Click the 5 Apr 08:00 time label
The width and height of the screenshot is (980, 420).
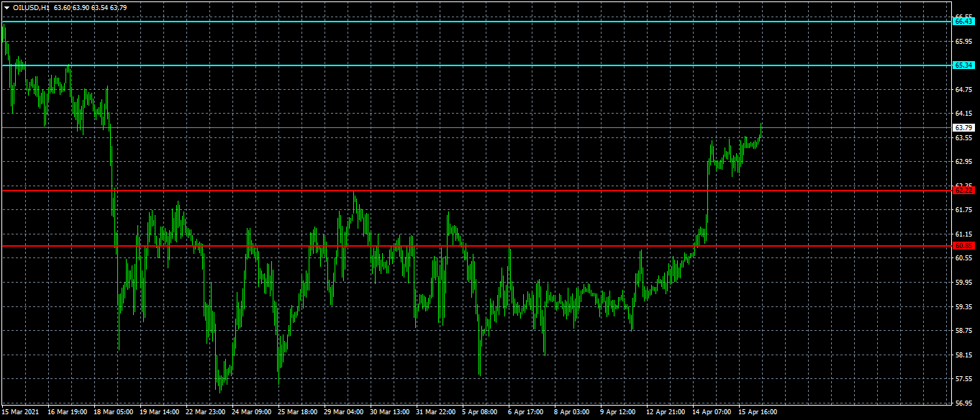pyautogui.click(x=480, y=412)
